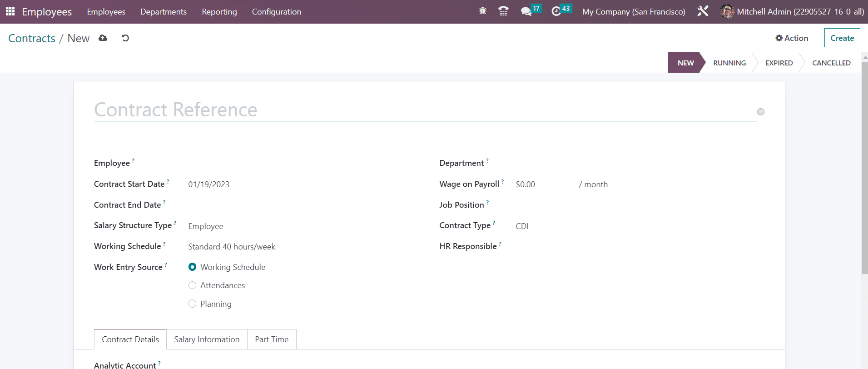Open the activities clock icon
This screenshot has width=868, height=369.
(x=556, y=11)
